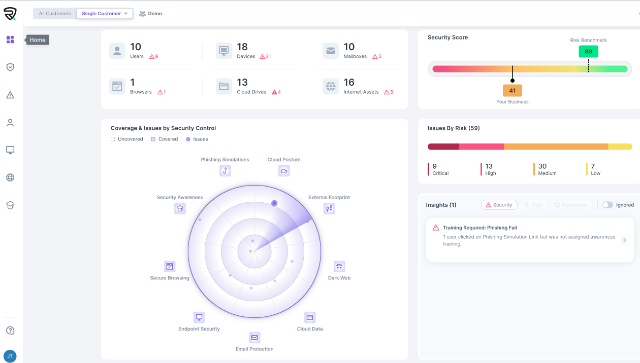Viewport: 640px width, 363px height.
Task: Open the Training Required: Phishing Fail card
Action: click(530, 240)
